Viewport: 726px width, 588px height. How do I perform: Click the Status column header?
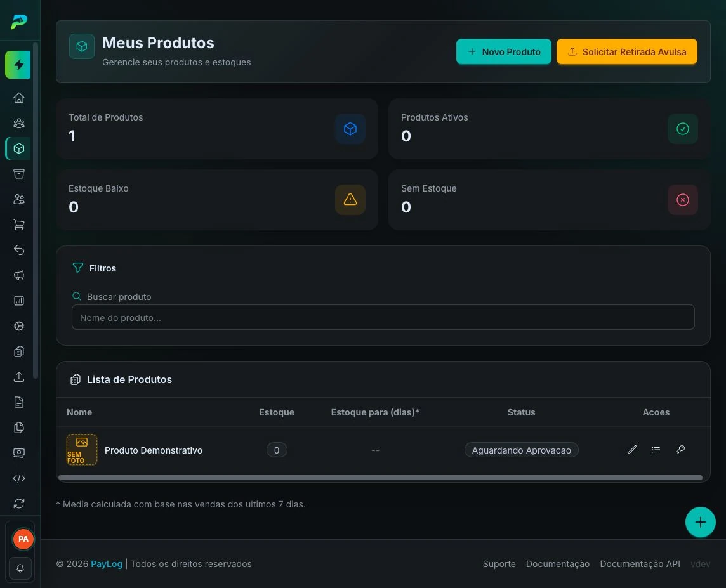click(x=522, y=412)
